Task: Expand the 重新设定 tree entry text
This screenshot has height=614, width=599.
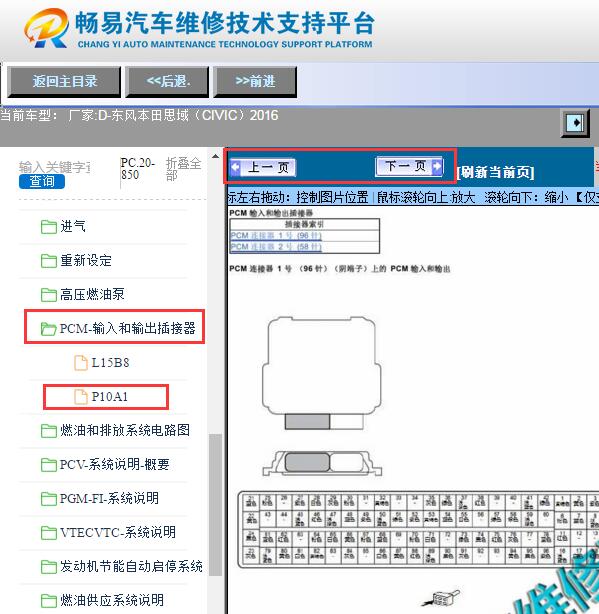Action: click(86, 260)
